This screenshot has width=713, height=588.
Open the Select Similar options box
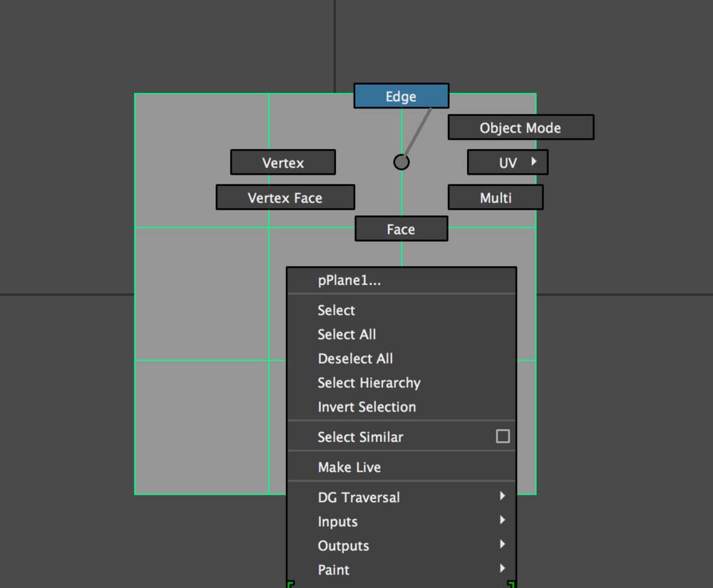pos(503,436)
